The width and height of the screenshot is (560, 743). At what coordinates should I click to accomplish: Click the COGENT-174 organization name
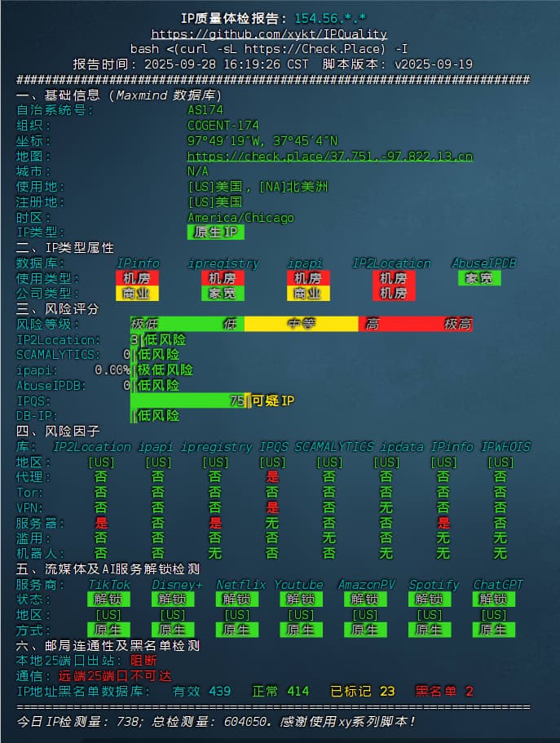coord(223,125)
